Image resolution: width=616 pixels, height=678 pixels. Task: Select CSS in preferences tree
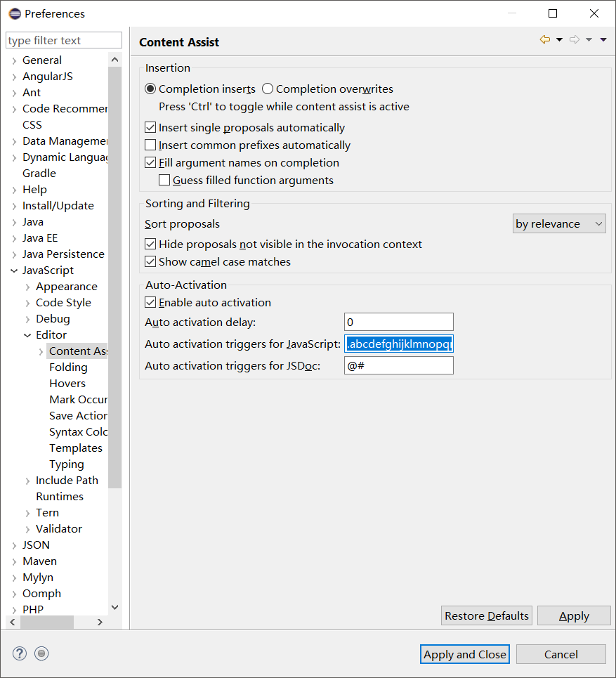click(32, 124)
